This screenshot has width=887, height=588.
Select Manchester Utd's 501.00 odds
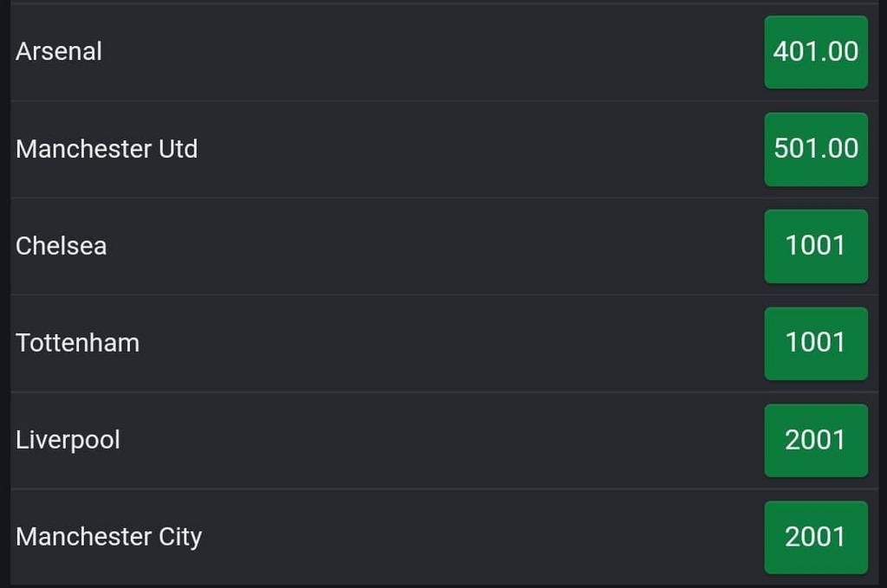point(815,149)
